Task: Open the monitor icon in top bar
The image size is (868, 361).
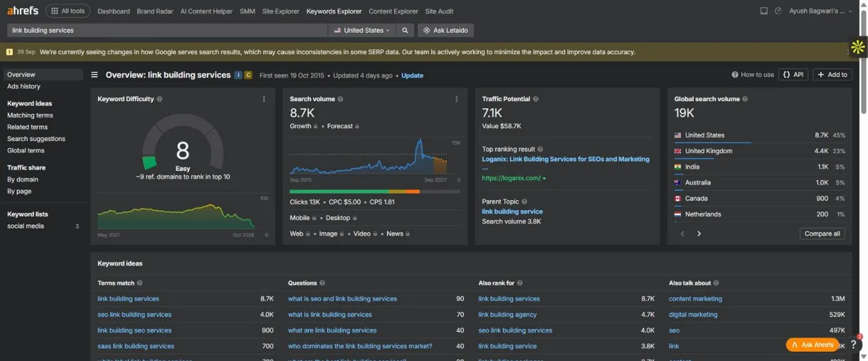Action: pyautogui.click(x=764, y=11)
